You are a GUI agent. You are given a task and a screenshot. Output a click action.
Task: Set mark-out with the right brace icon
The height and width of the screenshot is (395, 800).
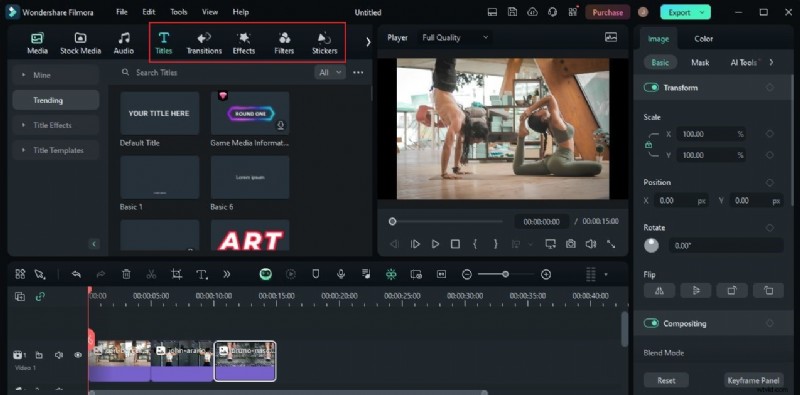(495, 244)
